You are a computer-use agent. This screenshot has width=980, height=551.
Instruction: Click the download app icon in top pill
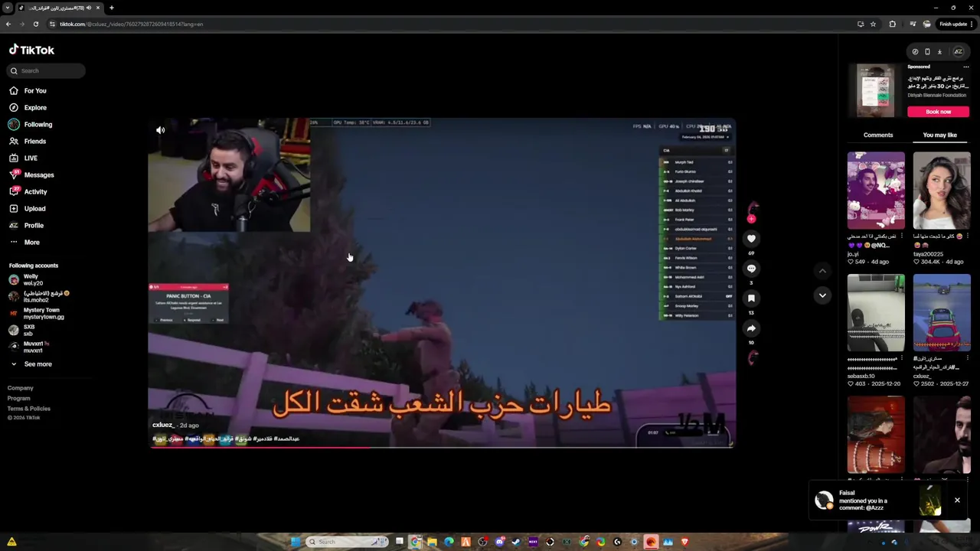(939, 52)
